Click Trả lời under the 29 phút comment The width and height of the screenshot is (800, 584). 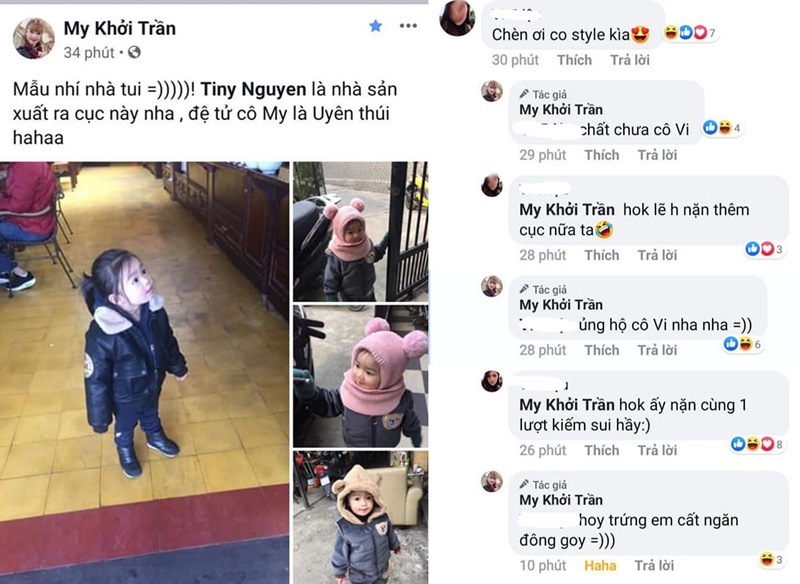click(x=657, y=155)
